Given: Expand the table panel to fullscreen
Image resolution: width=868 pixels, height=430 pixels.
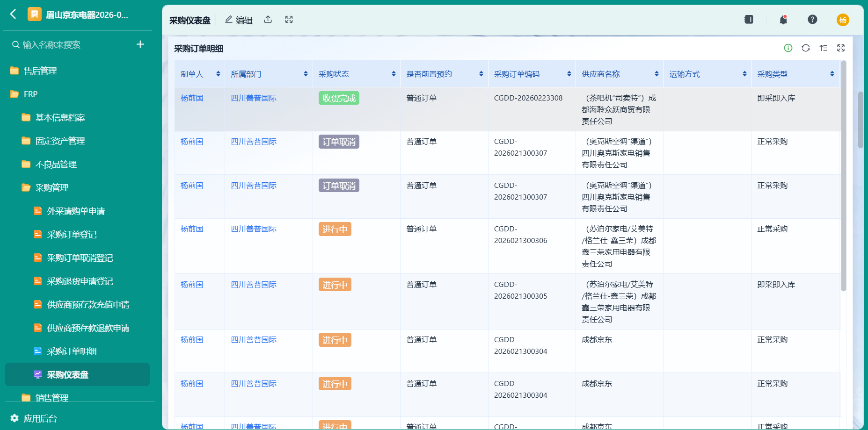Looking at the screenshot, I should pos(841,48).
